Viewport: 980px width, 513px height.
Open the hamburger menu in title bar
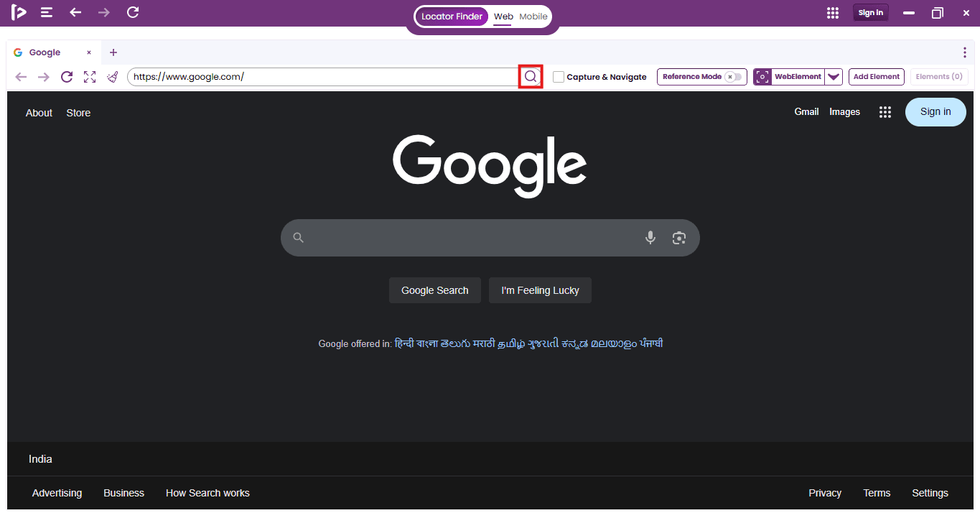pos(47,12)
